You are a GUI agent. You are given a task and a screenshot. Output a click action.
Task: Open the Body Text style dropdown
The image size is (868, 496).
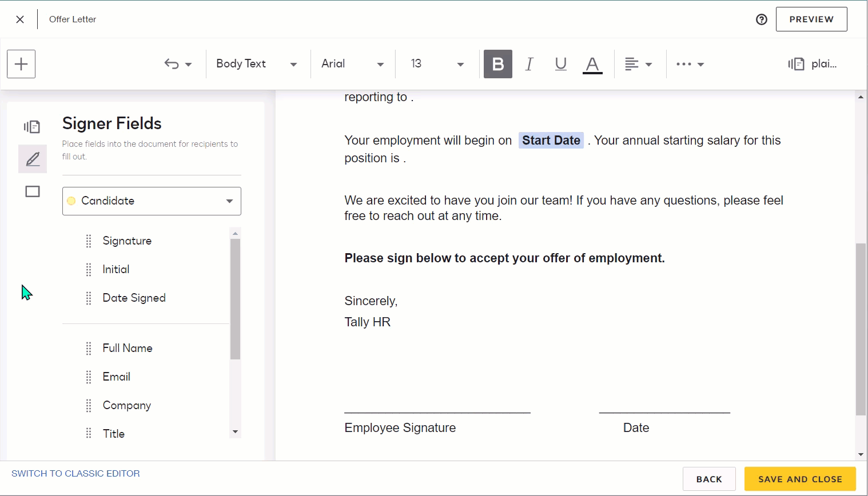point(256,64)
